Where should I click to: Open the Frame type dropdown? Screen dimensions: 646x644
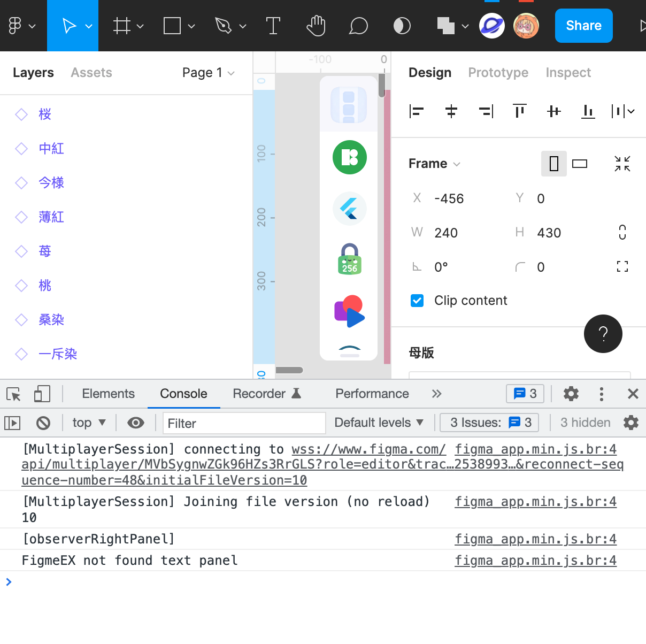[x=434, y=164]
